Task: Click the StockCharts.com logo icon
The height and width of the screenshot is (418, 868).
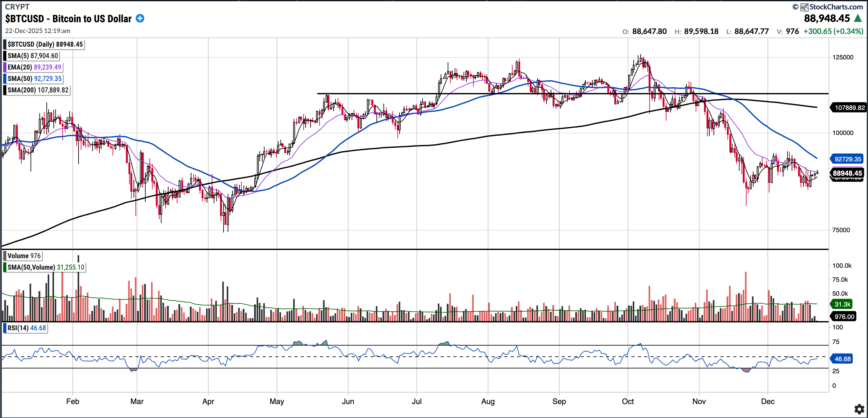Action: (x=804, y=7)
